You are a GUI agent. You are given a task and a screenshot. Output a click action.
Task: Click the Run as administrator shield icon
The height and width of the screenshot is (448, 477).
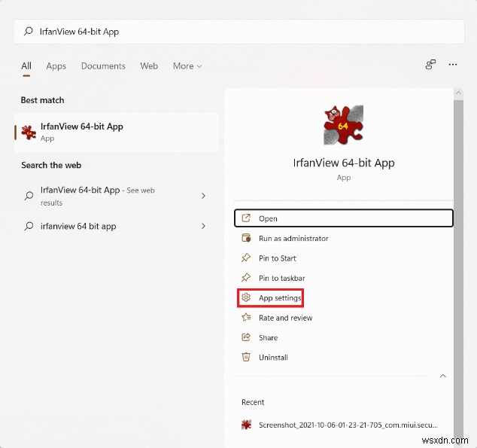(246, 238)
